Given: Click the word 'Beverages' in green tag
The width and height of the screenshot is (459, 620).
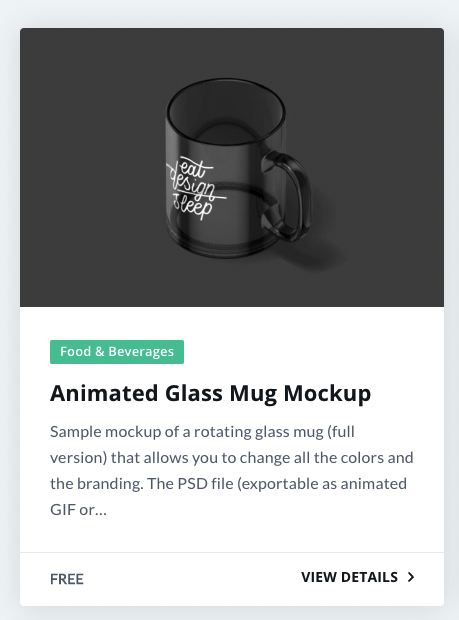Looking at the screenshot, I should 141,352.
